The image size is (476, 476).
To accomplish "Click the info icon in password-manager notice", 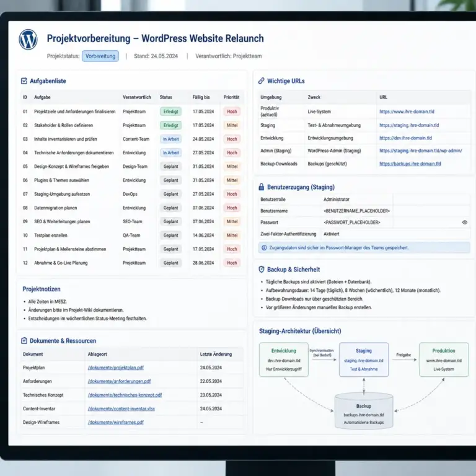I will pos(264,248).
